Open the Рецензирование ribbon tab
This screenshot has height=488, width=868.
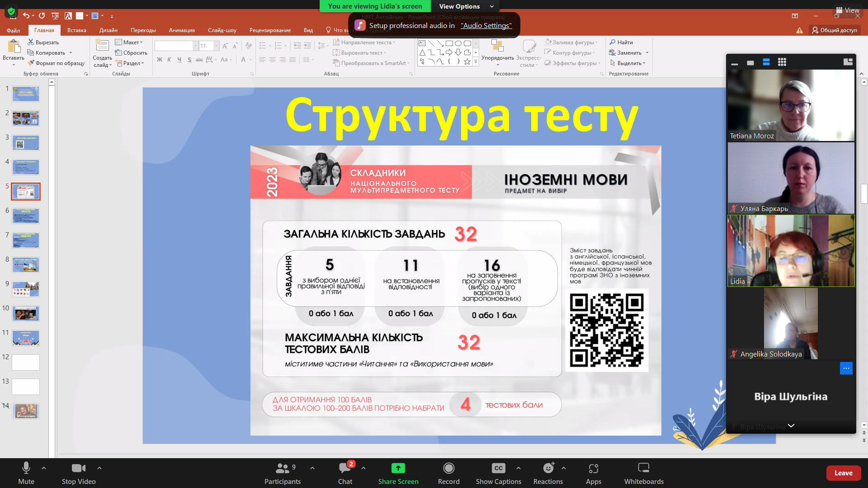(270, 30)
